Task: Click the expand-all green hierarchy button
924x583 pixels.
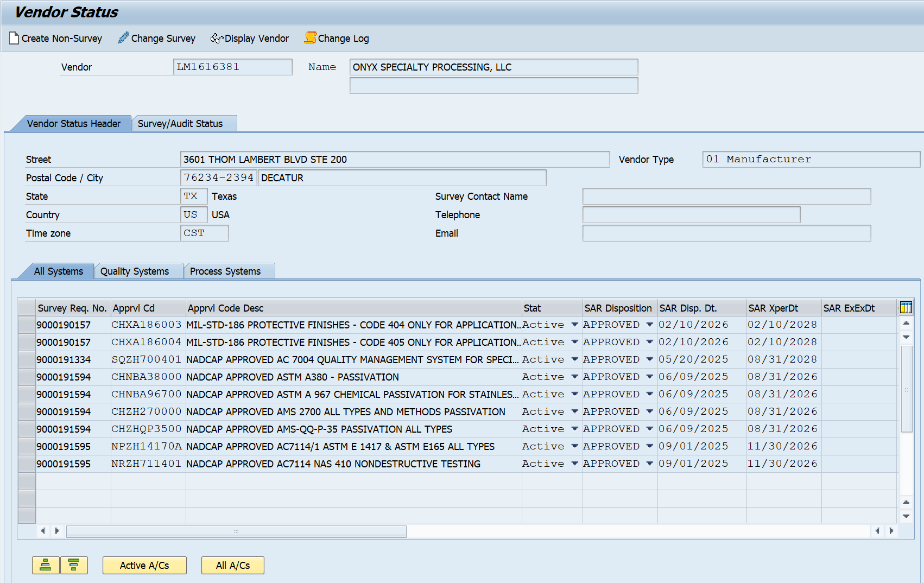Action: click(x=46, y=565)
